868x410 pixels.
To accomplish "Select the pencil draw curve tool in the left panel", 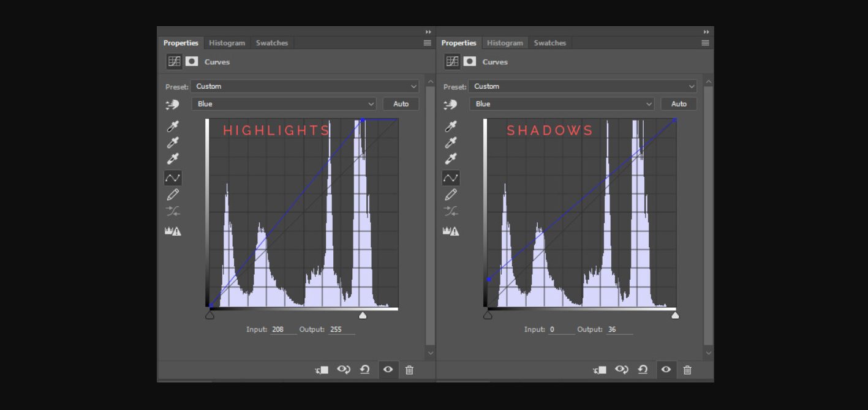I will (173, 195).
